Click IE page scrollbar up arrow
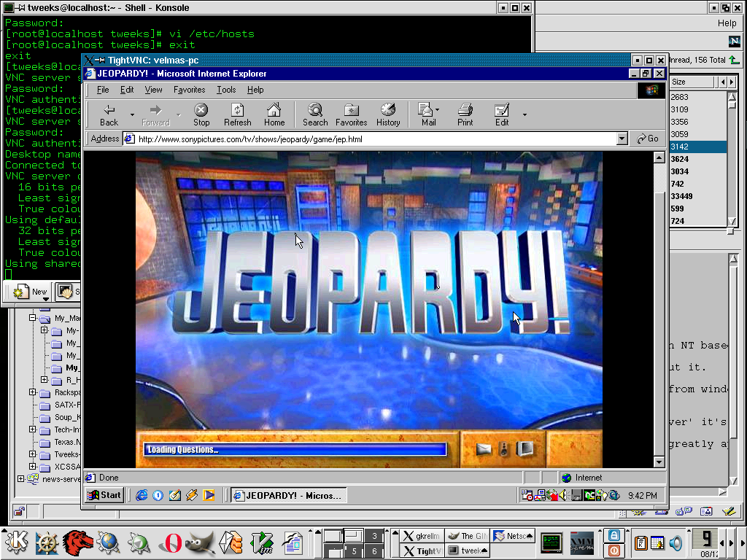 pos(659,157)
